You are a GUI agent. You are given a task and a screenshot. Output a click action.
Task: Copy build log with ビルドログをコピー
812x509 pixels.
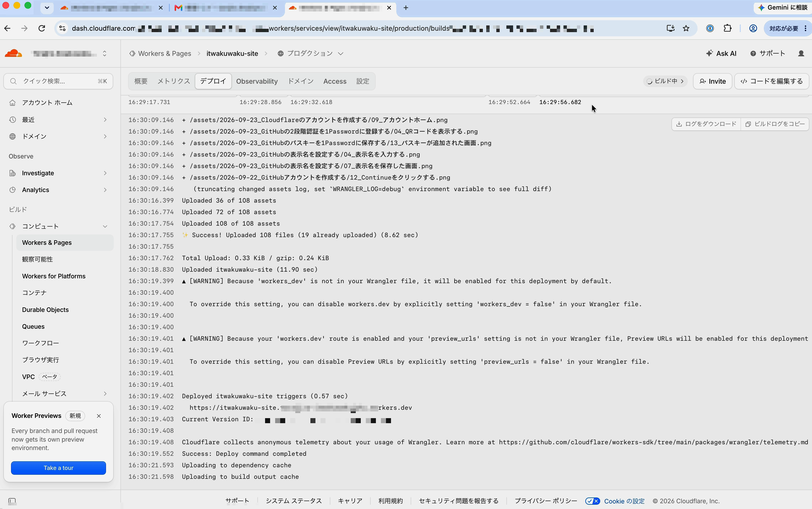click(775, 124)
